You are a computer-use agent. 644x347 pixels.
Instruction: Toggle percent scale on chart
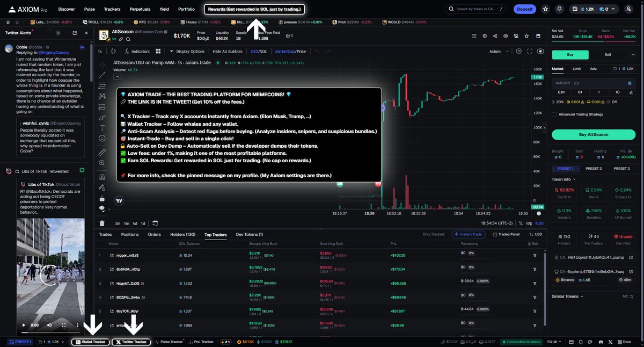pyautogui.click(x=521, y=223)
